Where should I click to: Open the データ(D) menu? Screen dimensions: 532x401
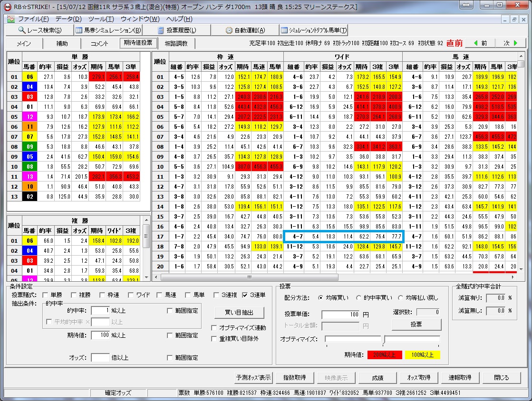click(68, 19)
